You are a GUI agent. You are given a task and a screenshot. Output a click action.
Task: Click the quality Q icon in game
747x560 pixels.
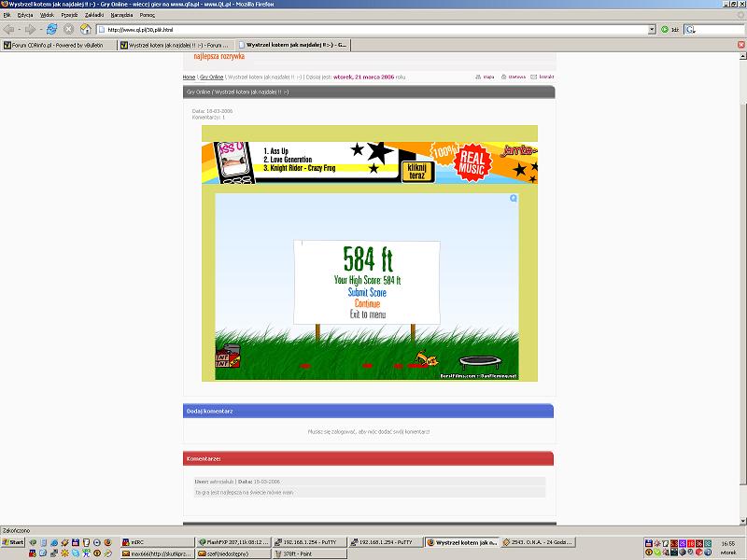point(513,199)
